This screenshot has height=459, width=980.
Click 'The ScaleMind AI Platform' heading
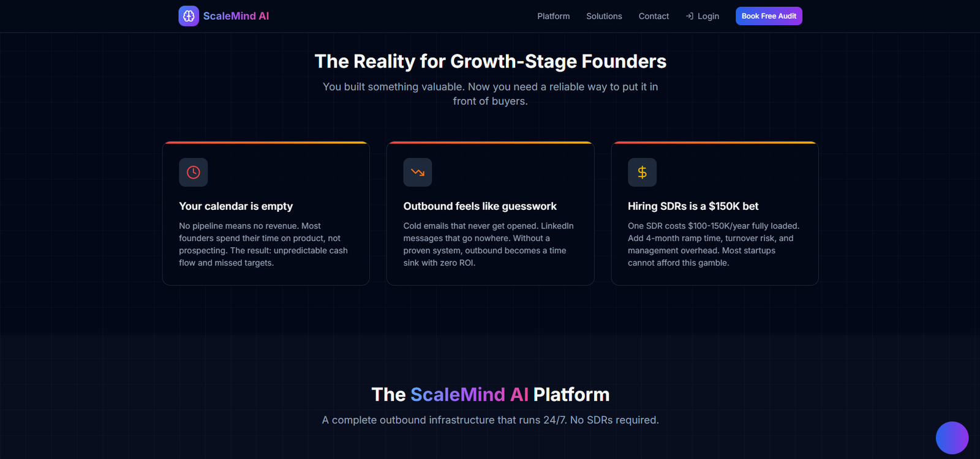(490, 394)
